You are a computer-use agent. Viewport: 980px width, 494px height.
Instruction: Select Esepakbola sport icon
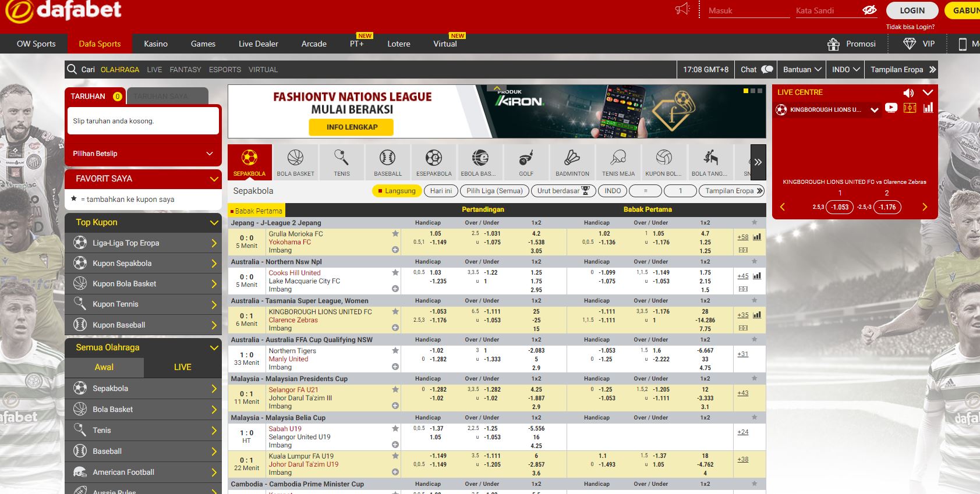pyautogui.click(x=434, y=162)
